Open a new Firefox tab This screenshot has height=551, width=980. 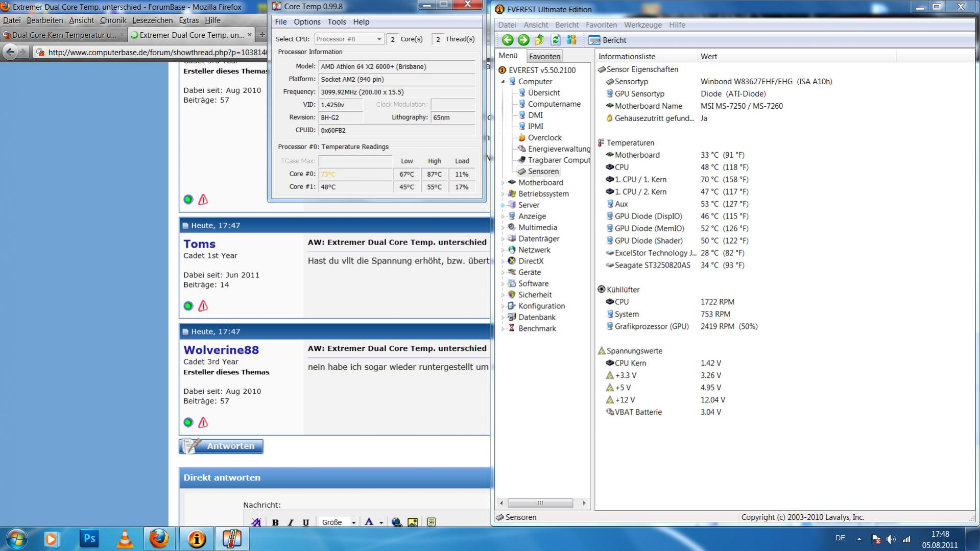coord(262,35)
